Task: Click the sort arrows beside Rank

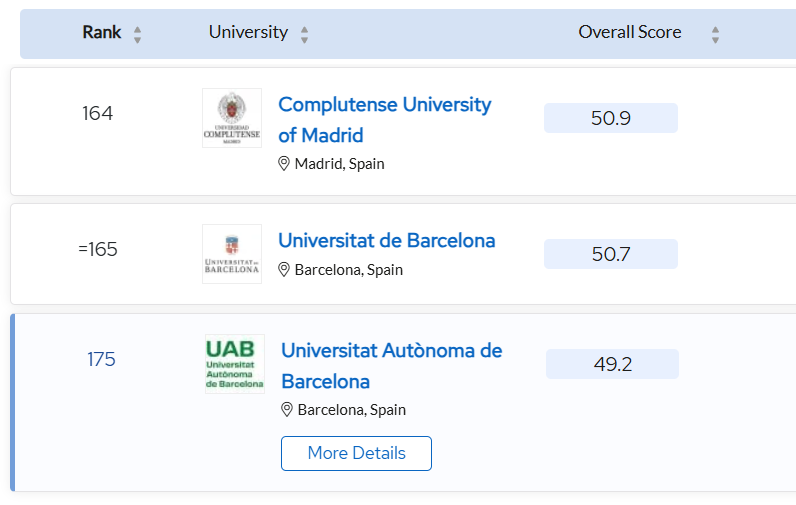Action: click(137, 34)
